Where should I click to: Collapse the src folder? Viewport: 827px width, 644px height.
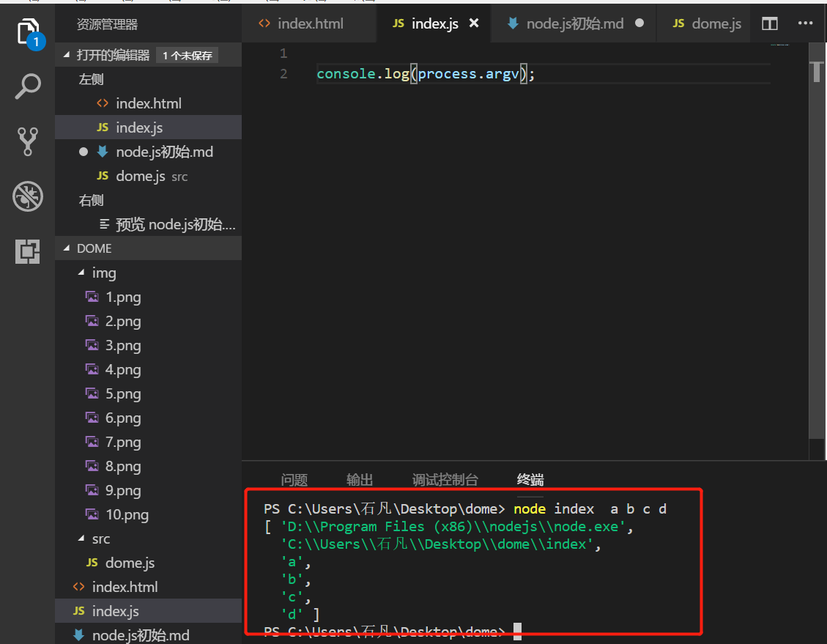[x=81, y=538]
